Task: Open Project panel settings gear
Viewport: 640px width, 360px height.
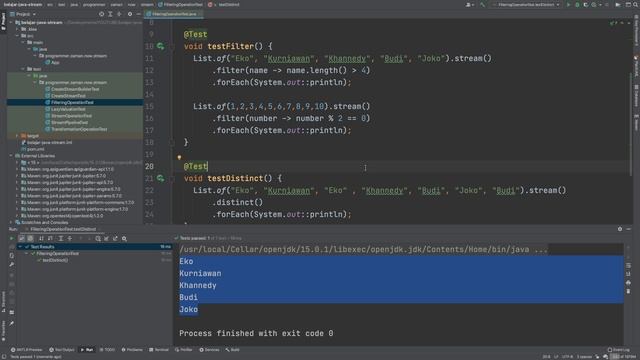Action: pyautogui.click(x=130, y=14)
